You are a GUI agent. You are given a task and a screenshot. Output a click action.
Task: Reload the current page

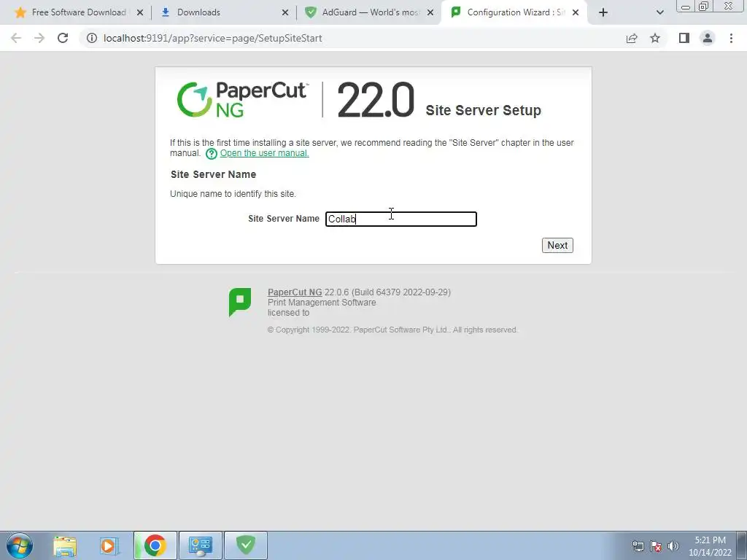click(63, 38)
